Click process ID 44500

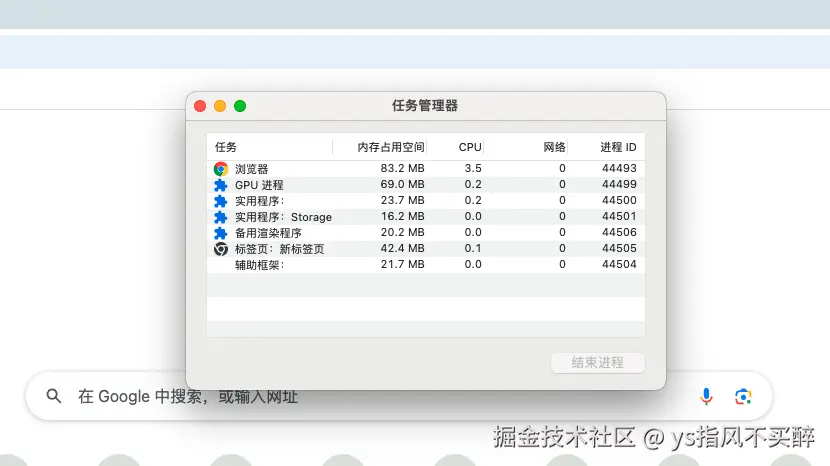[619, 200]
